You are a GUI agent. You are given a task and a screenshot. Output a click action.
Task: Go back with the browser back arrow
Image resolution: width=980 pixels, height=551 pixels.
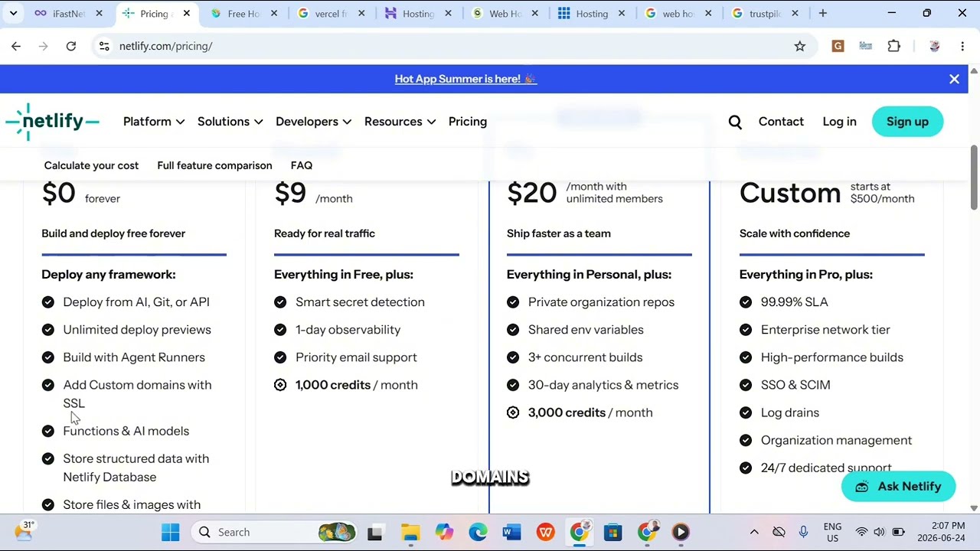click(16, 46)
